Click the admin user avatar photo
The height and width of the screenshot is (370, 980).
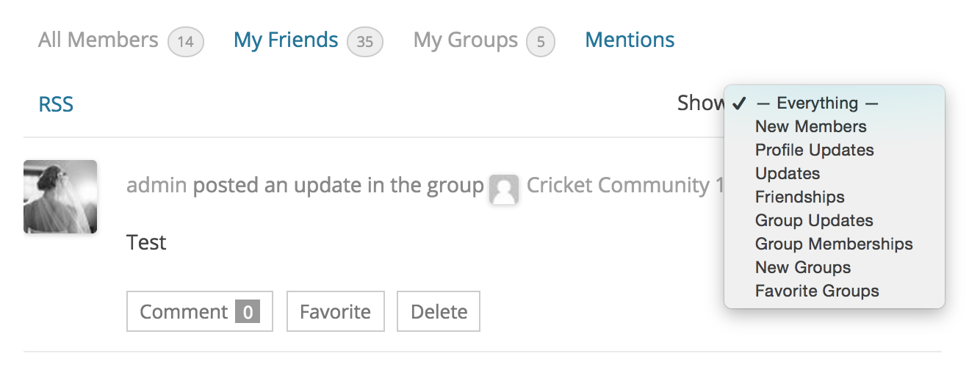point(60,197)
